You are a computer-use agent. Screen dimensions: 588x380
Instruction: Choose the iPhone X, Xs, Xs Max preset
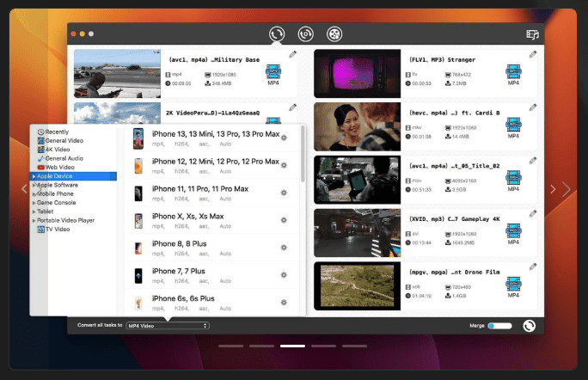[x=211, y=220]
